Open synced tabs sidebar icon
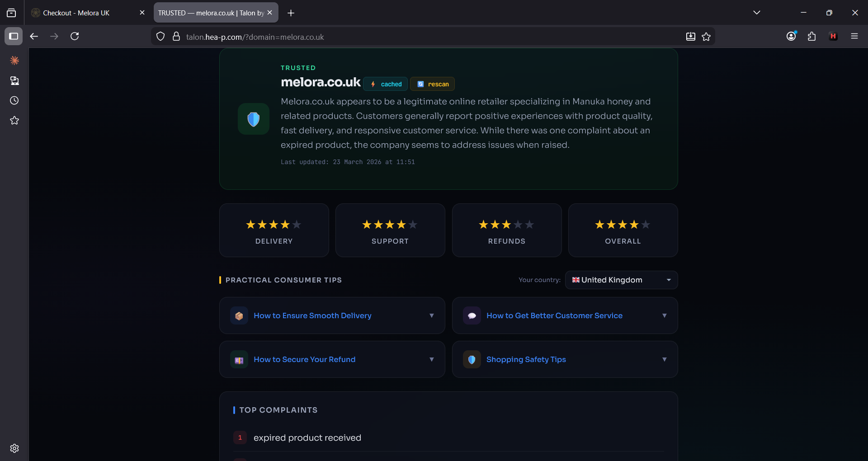 (x=14, y=80)
